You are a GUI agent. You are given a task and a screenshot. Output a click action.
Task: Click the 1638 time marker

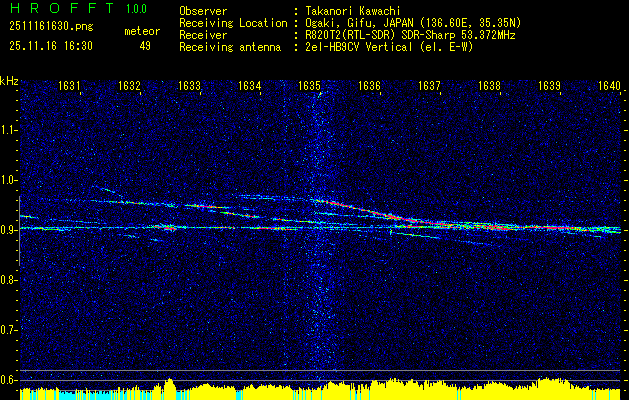tap(489, 86)
